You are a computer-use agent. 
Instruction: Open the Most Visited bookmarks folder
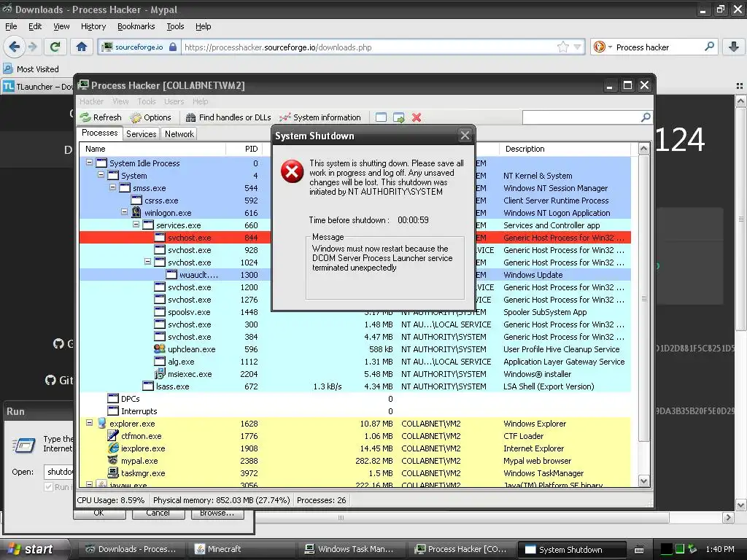point(31,69)
